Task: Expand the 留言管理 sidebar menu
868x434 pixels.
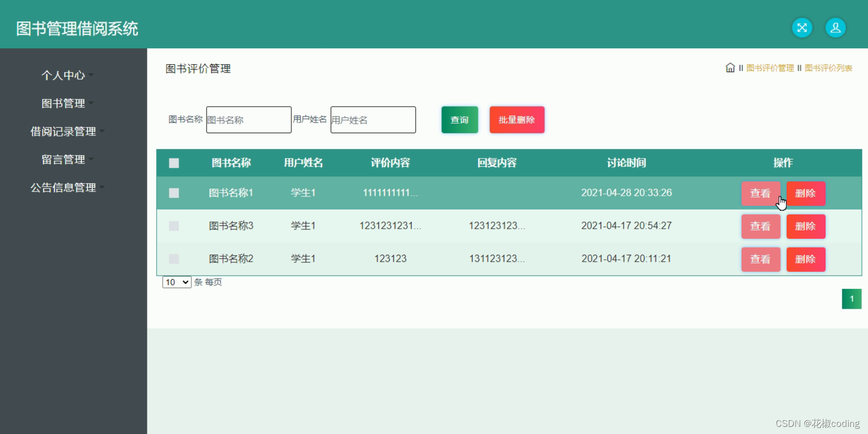Action: 67,160
